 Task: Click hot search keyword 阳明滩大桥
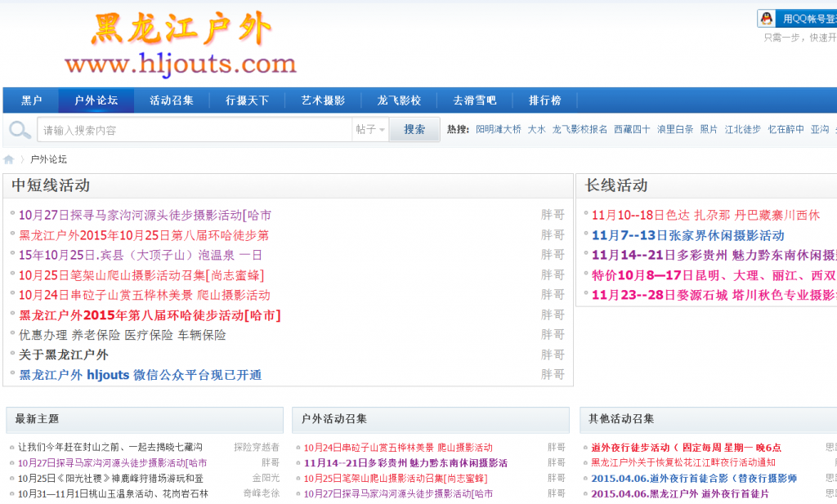point(501,129)
